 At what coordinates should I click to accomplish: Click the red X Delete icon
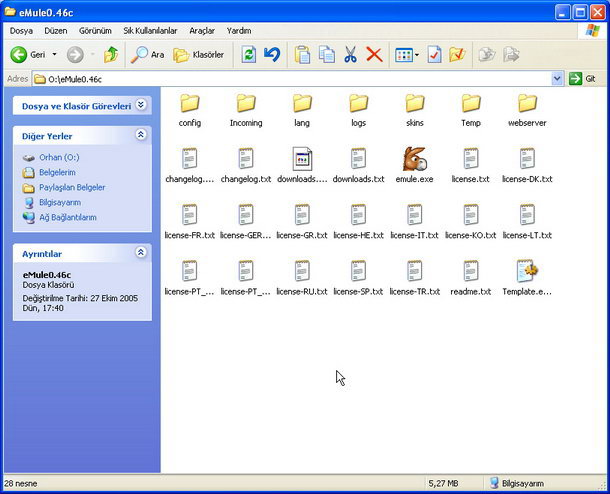374,55
